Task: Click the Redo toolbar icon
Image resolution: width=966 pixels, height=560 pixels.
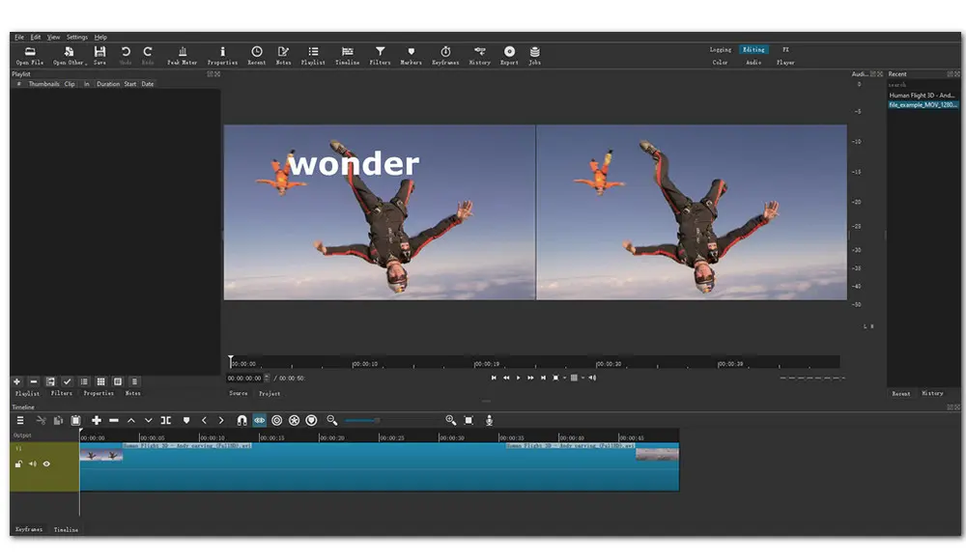Action: click(x=148, y=55)
